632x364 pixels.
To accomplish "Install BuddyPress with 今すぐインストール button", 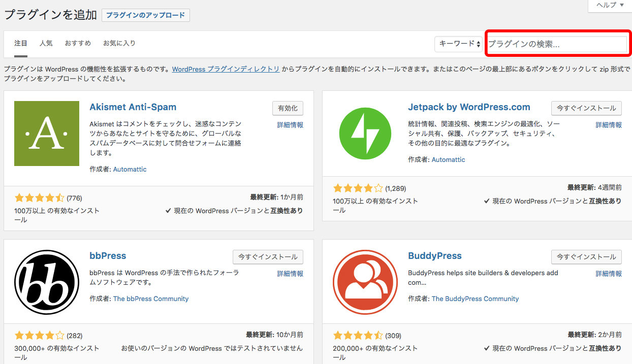I will pyautogui.click(x=586, y=257).
